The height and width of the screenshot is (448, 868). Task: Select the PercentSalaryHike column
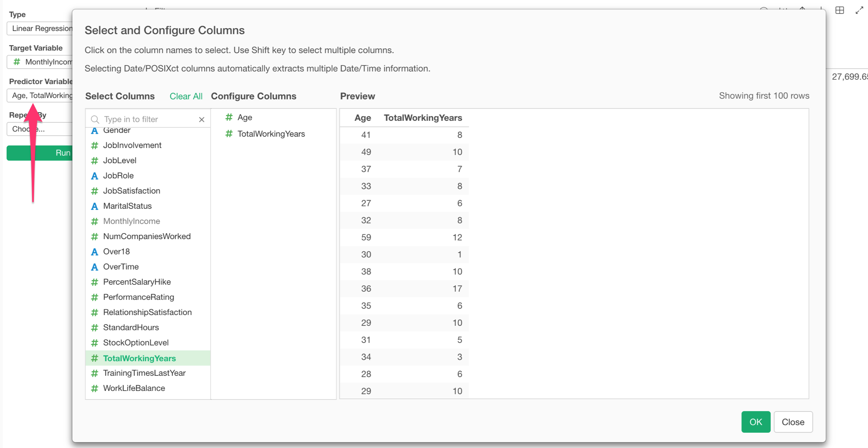point(137,282)
